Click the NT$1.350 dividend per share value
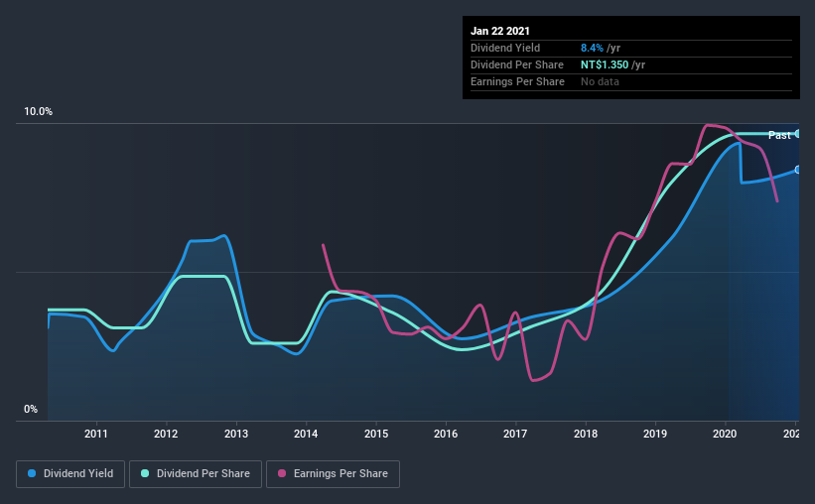 [605, 64]
